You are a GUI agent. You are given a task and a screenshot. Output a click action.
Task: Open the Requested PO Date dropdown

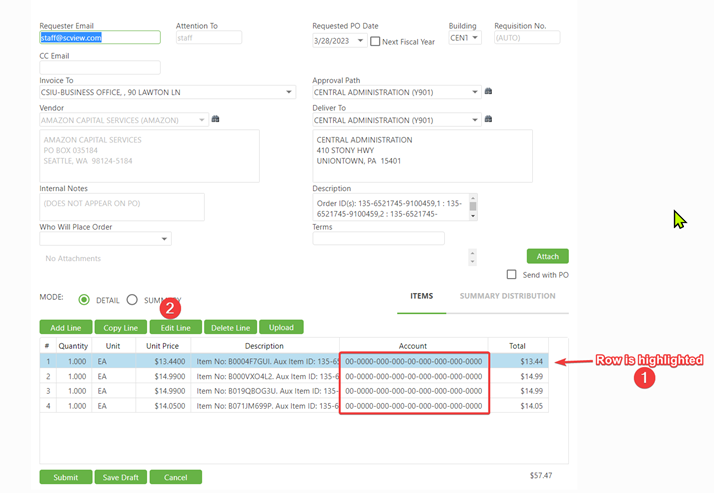tap(360, 40)
